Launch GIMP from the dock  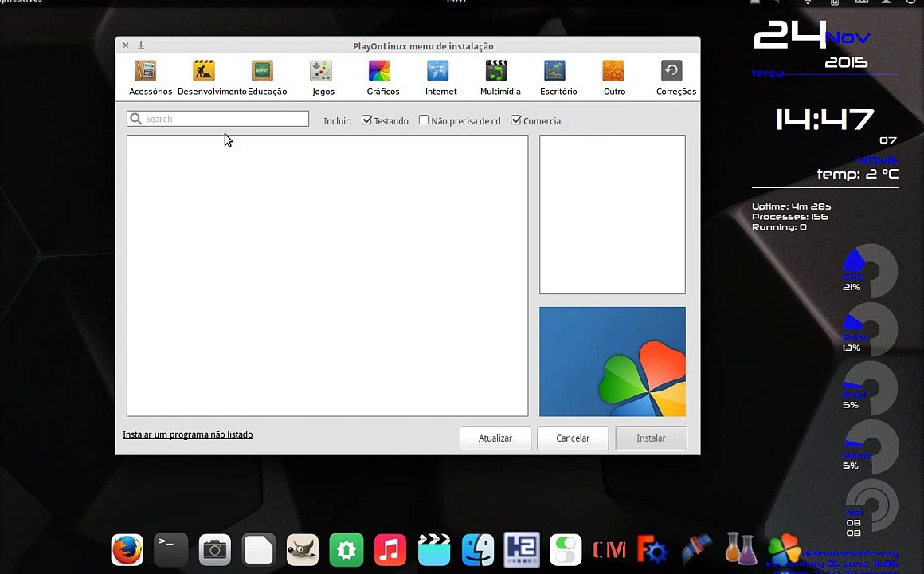(303, 550)
